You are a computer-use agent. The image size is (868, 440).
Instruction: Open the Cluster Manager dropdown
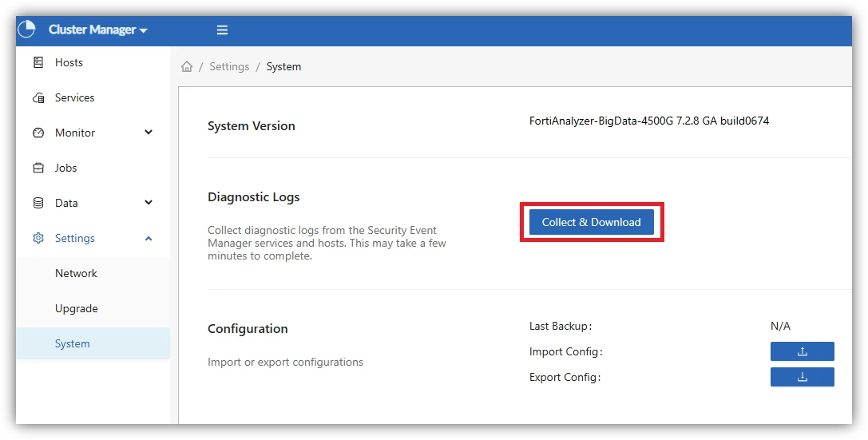[x=98, y=30]
